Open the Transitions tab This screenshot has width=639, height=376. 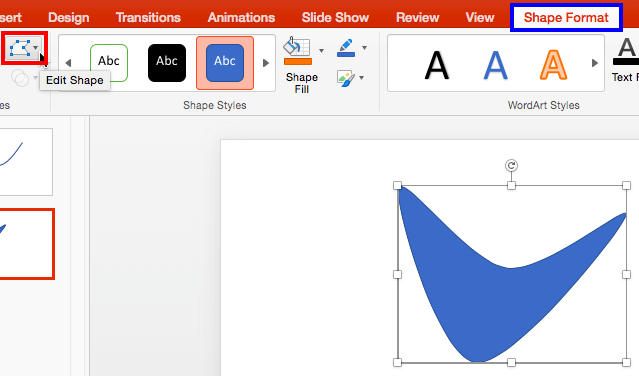[x=148, y=18]
